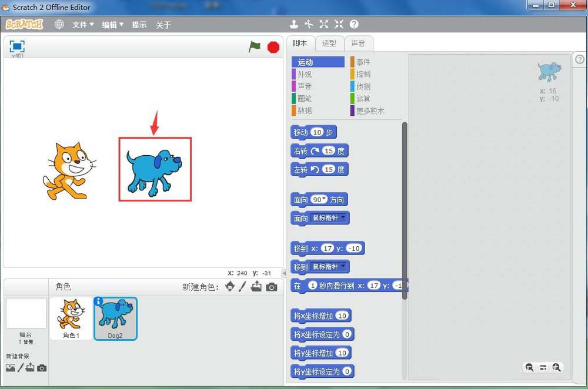
Task: Select the duplicate stamp tool
Action: pos(294,24)
